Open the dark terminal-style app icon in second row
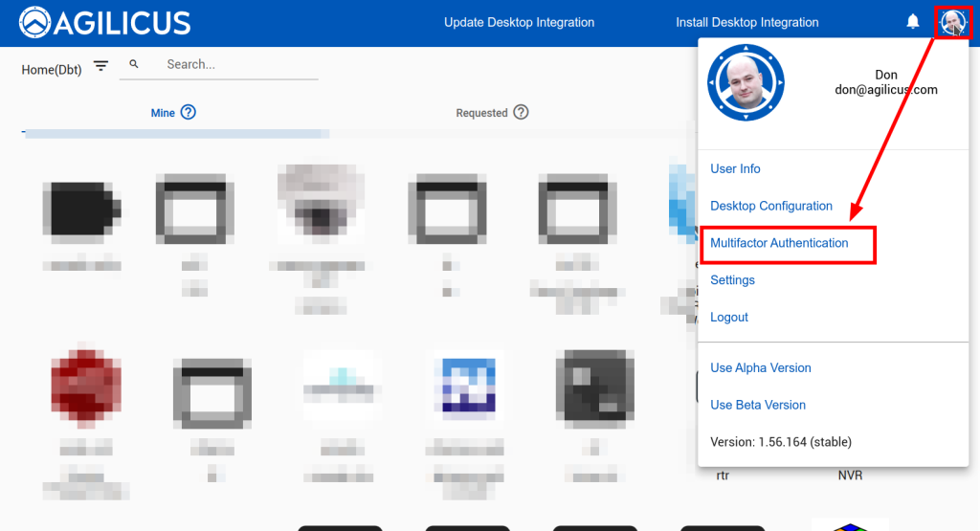 [x=595, y=387]
